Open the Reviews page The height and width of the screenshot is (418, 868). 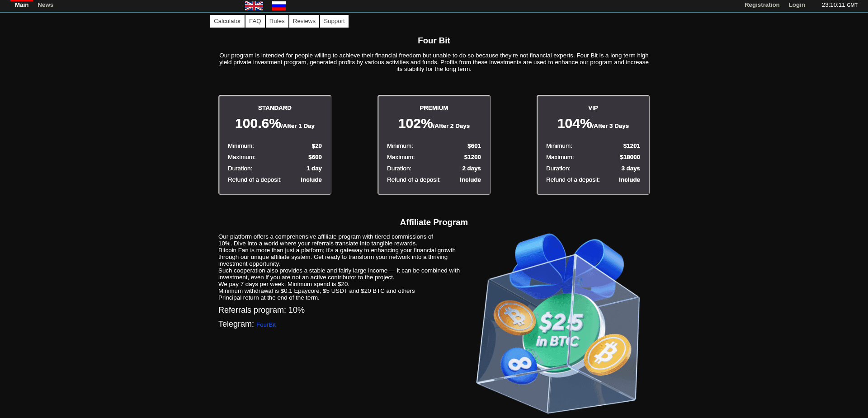click(x=304, y=21)
